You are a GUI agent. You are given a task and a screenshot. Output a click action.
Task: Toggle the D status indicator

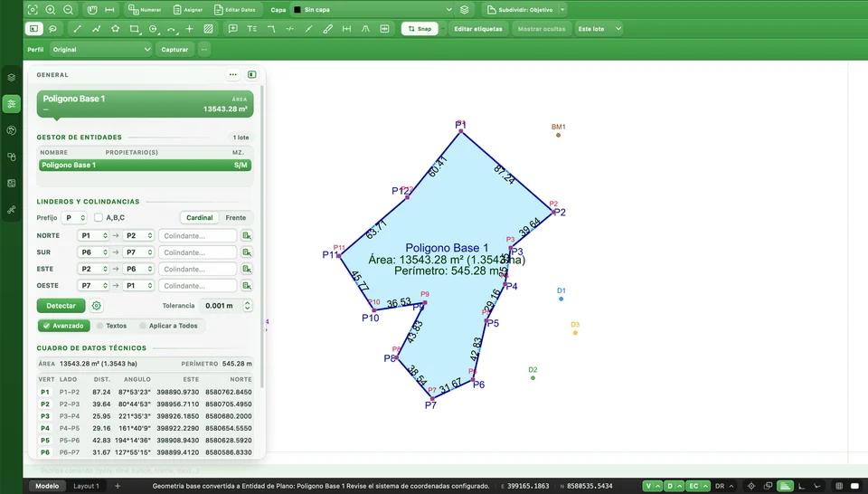tap(674, 486)
